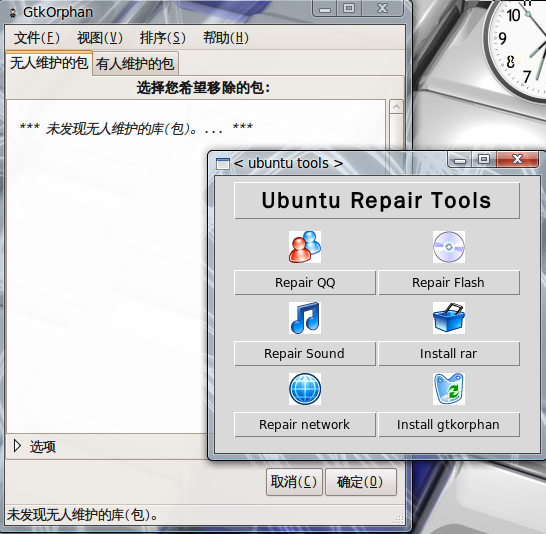This screenshot has height=534, width=546.
Task: Click the 选择您希望移除的包 heading
Action: click(203, 88)
